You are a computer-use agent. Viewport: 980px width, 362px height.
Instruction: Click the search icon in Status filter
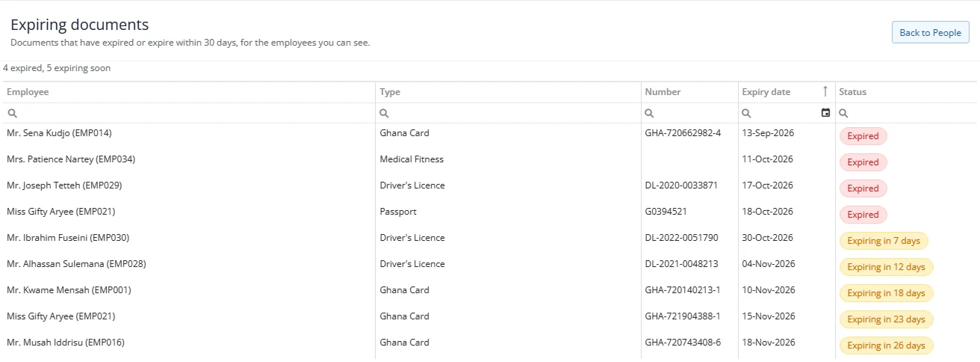[x=843, y=114]
